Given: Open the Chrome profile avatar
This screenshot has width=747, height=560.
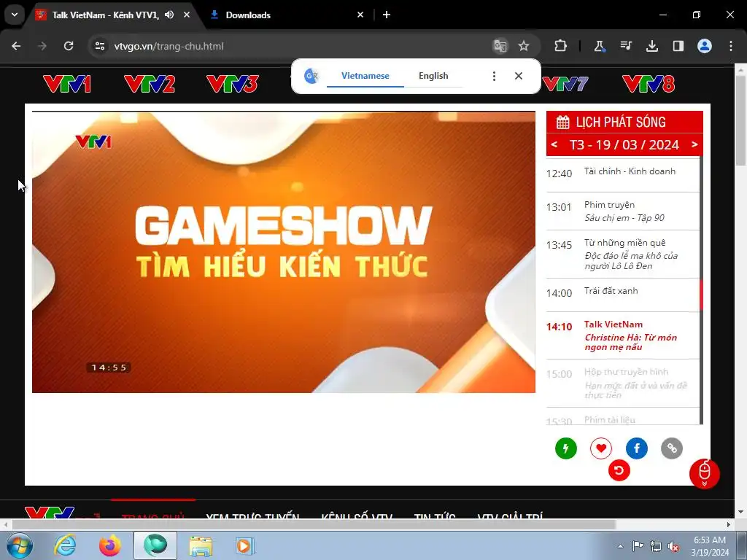Looking at the screenshot, I should [705, 46].
